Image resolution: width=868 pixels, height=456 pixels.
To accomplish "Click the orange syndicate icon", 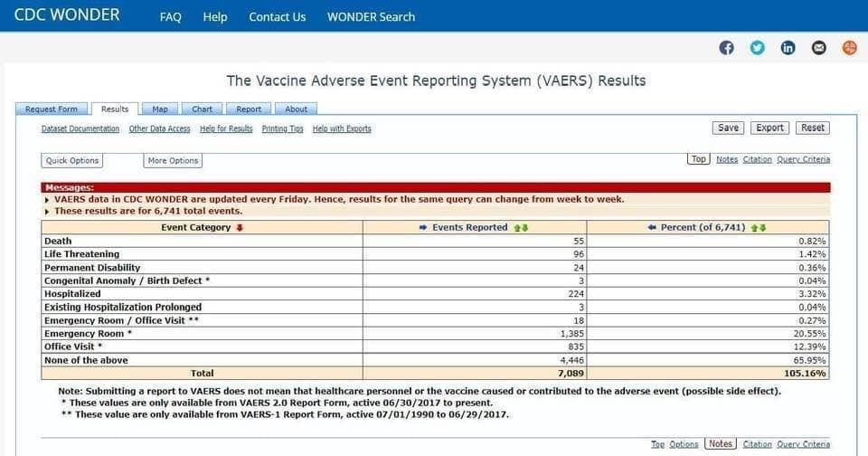I will coord(850,48).
